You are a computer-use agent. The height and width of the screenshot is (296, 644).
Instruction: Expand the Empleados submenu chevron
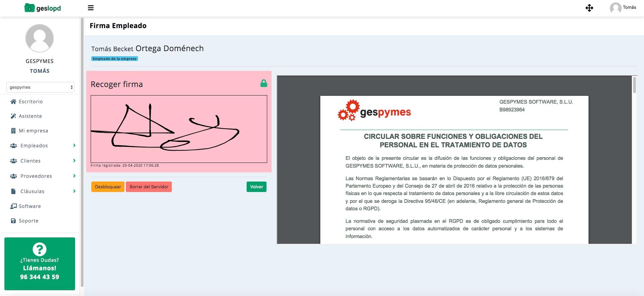[x=74, y=146]
